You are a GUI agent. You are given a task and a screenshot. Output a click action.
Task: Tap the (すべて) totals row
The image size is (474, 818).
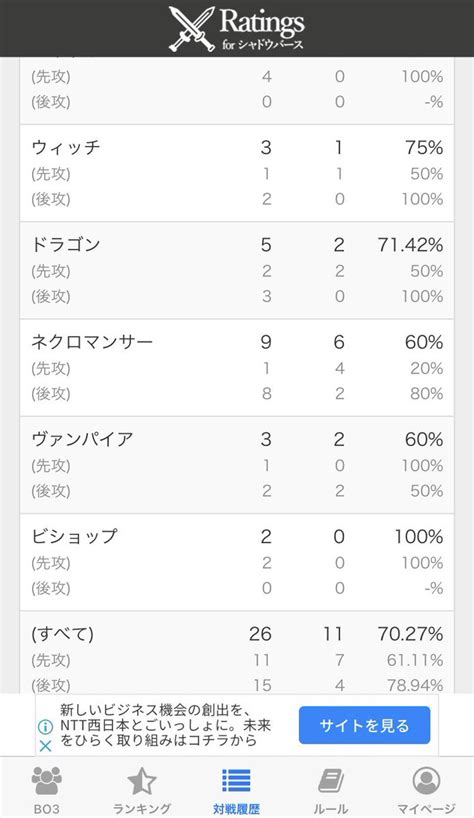237,653
